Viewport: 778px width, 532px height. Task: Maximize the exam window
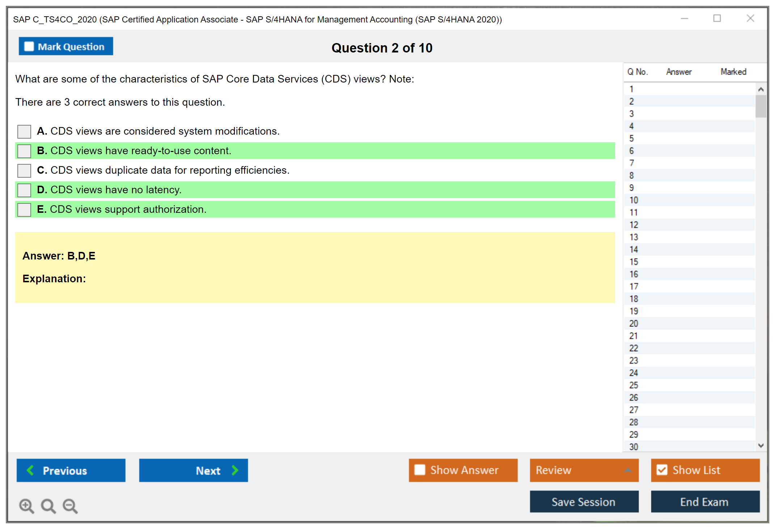coord(717,18)
